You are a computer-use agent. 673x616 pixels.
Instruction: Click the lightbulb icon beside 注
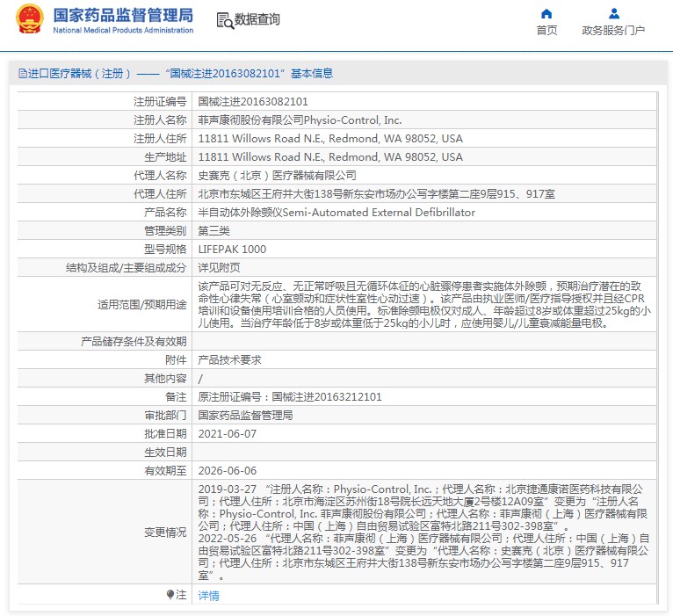click(x=170, y=595)
